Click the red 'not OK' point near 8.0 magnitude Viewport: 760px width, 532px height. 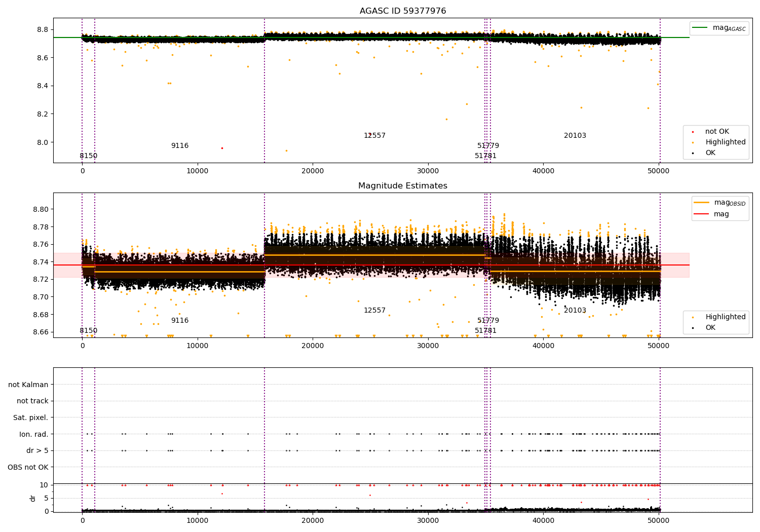[x=222, y=148]
